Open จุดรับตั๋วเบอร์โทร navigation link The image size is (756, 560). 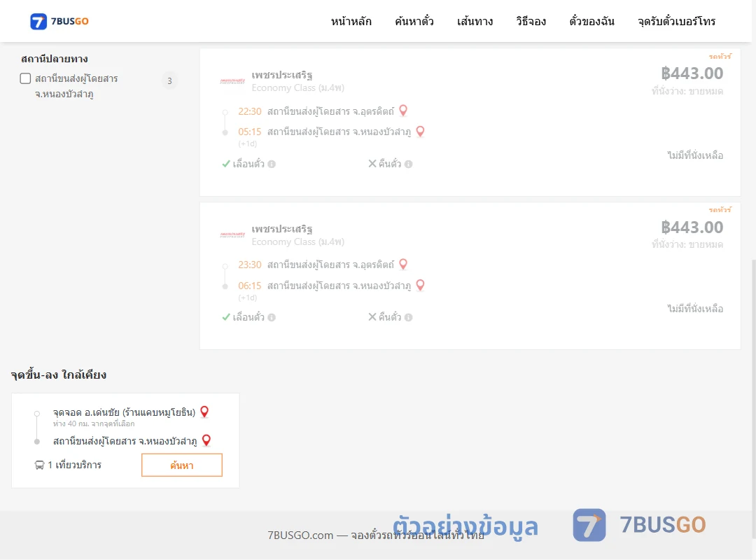(x=676, y=21)
